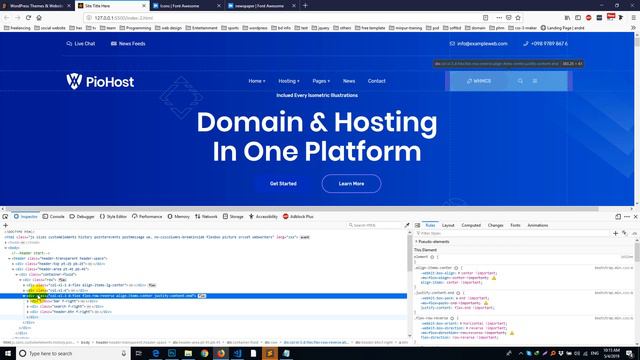Switch to the Console tab
640x360 pixels.
click(x=53, y=217)
